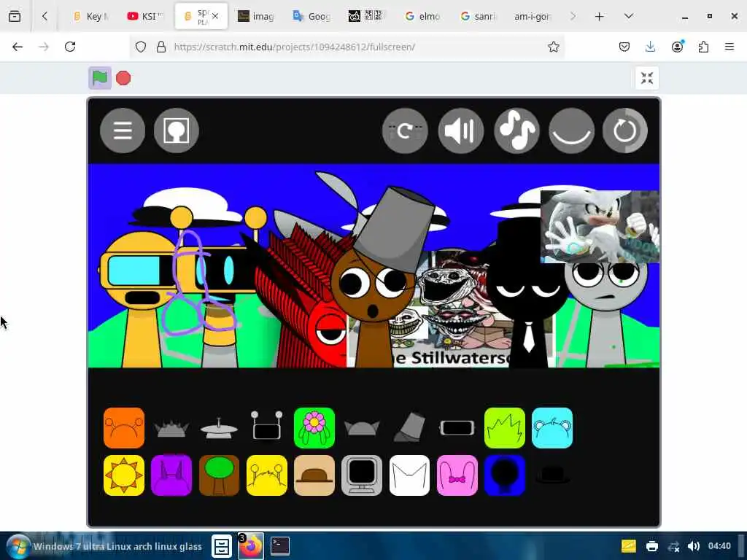
Task: Select the yellow tile with antenna outline
Action: (267, 475)
